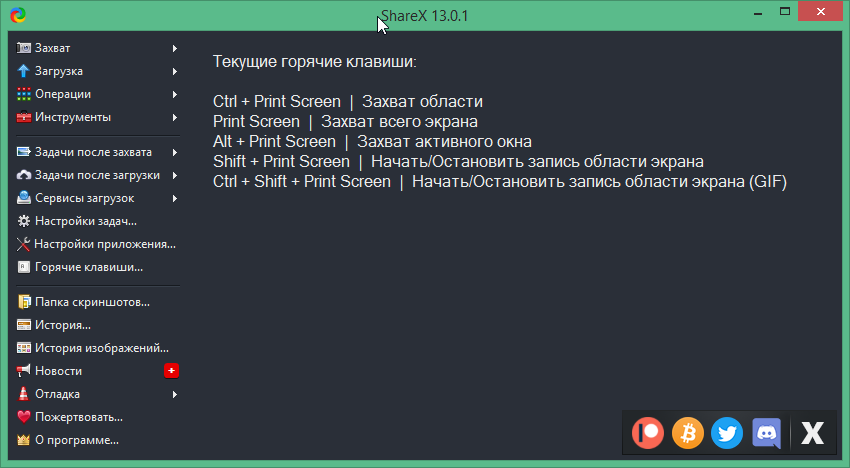
Task: Open Горячие клавиши settings
Action: 88,267
